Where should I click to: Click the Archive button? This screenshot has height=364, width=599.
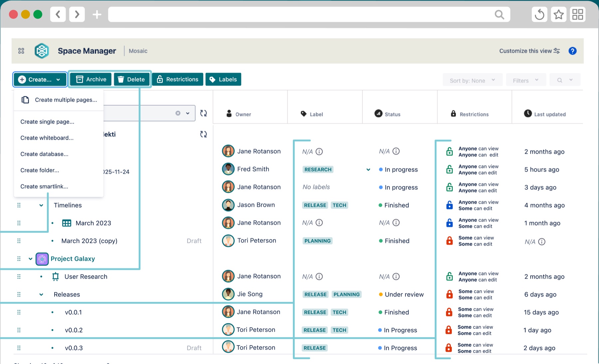91,79
